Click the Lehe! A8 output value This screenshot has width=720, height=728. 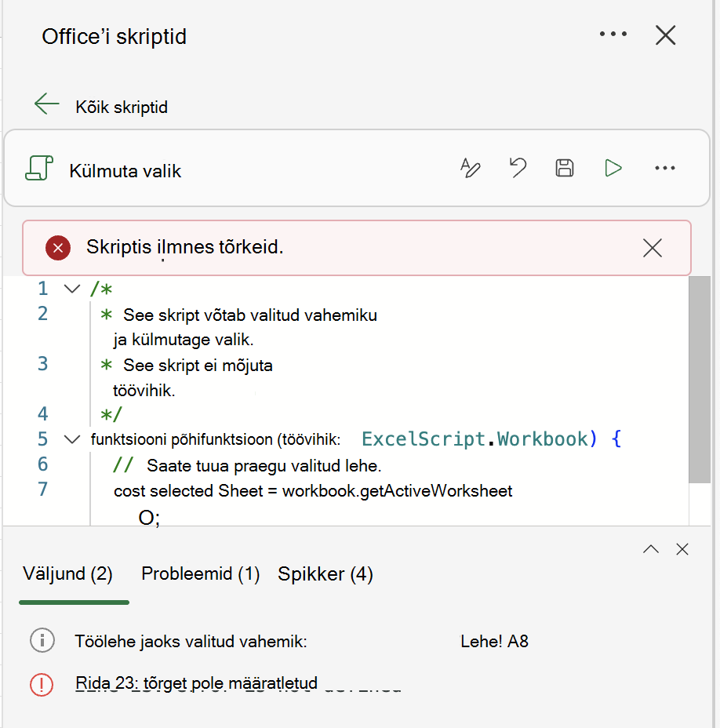pos(494,641)
